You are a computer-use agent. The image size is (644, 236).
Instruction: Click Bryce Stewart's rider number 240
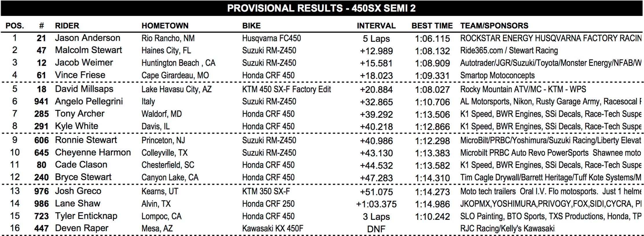(x=41, y=177)
